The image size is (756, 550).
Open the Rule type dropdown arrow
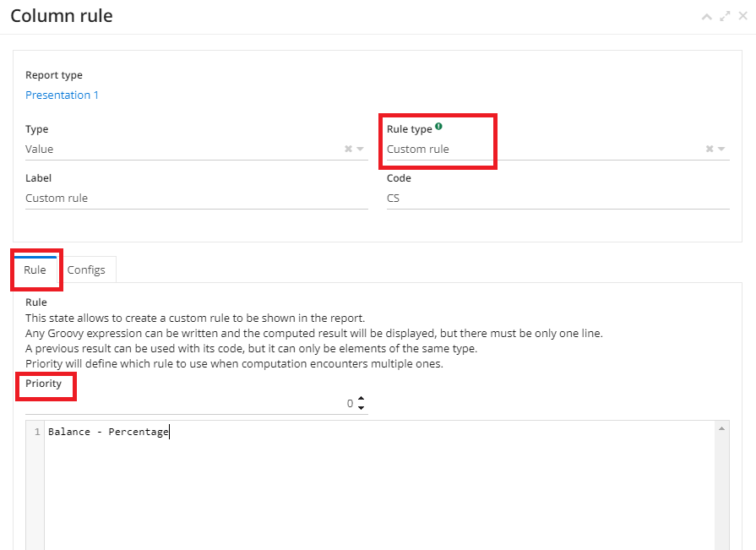pyautogui.click(x=721, y=150)
